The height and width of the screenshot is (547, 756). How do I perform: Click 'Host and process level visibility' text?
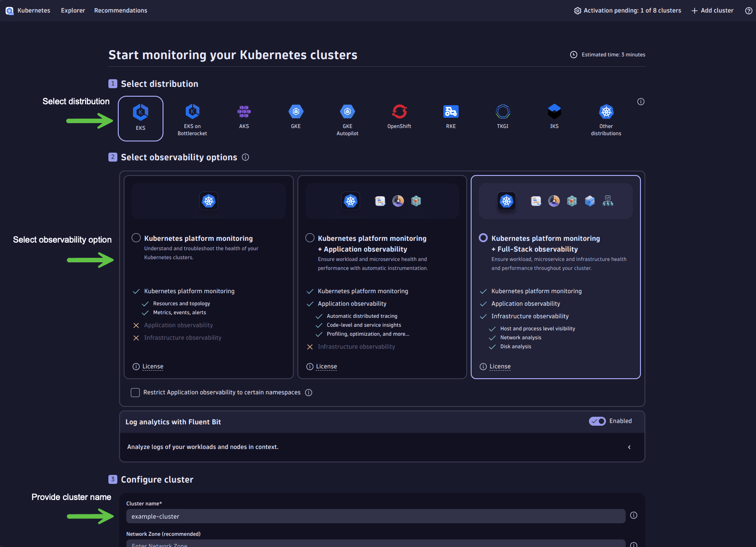point(537,329)
